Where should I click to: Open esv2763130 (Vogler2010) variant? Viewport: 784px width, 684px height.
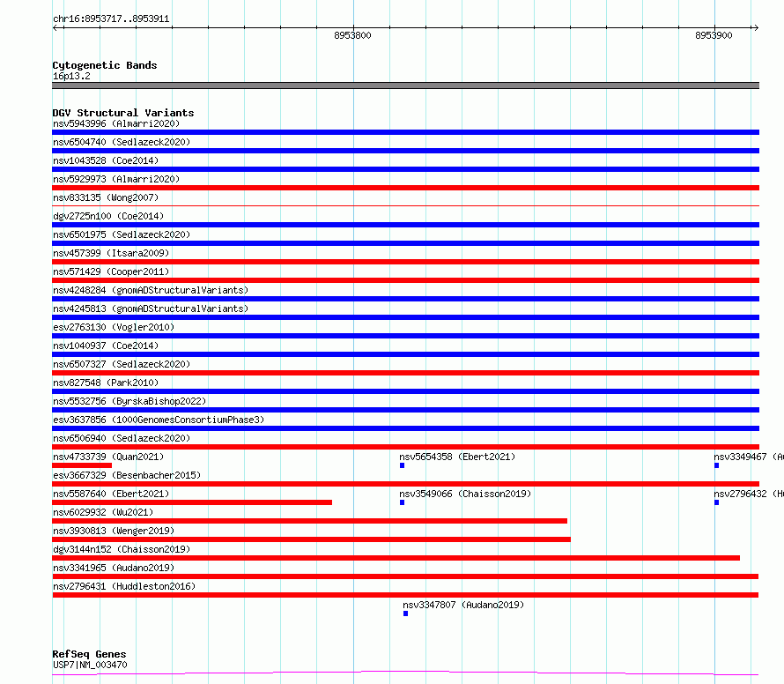coord(114,327)
